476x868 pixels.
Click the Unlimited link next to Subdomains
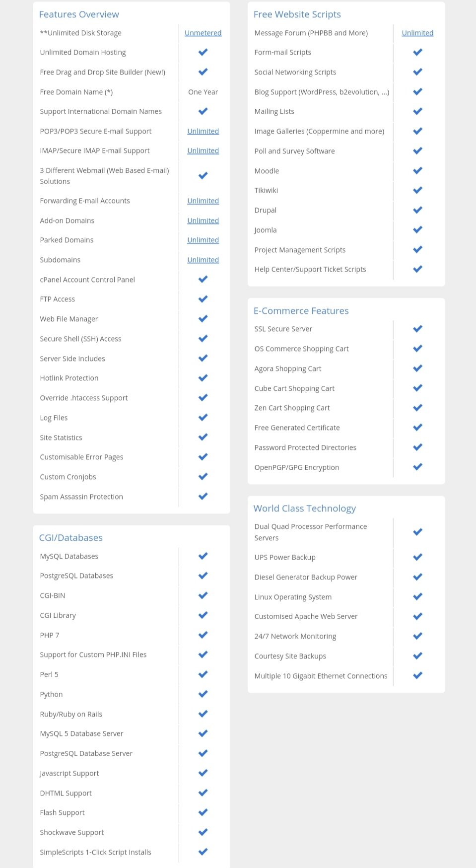[203, 260]
